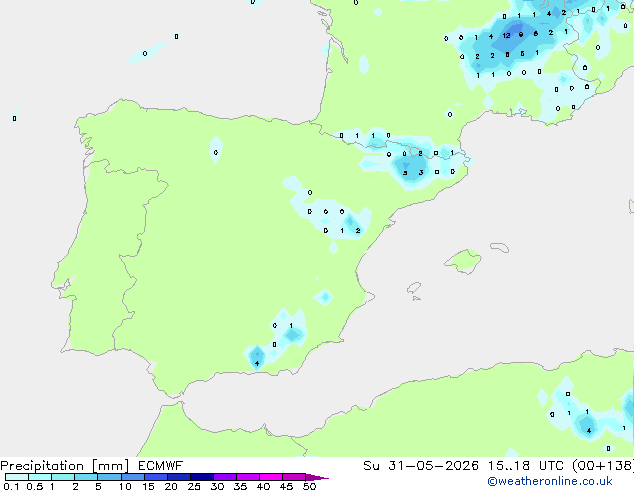Click the legend label '30'
The height and width of the screenshot is (490, 634).
tap(218, 486)
